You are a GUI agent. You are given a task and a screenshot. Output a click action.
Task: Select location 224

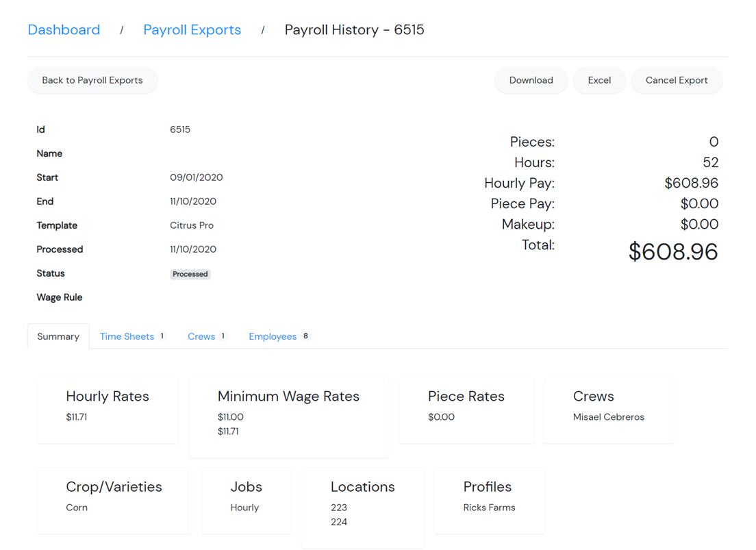coord(339,522)
